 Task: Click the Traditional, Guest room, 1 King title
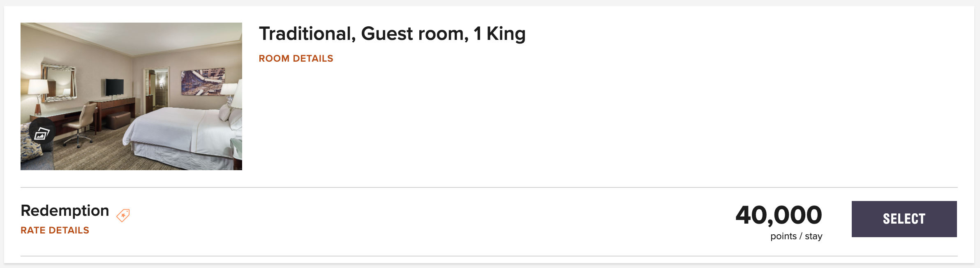tap(392, 34)
